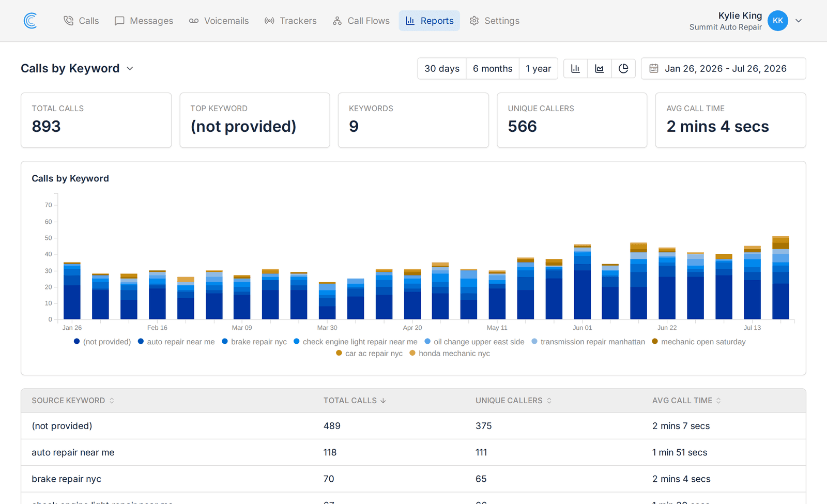Click the calendar icon in date field
Screen dimensions: 827x504
pos(654,68)
